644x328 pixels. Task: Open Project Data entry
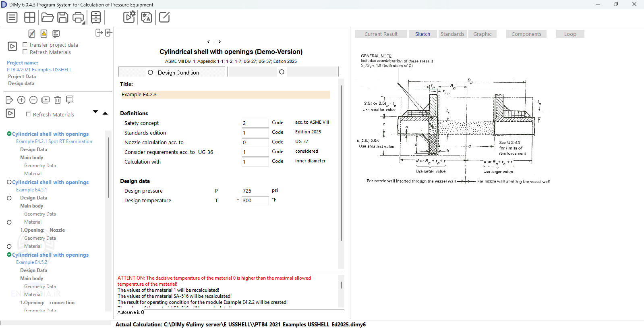[x=22, y=77]
